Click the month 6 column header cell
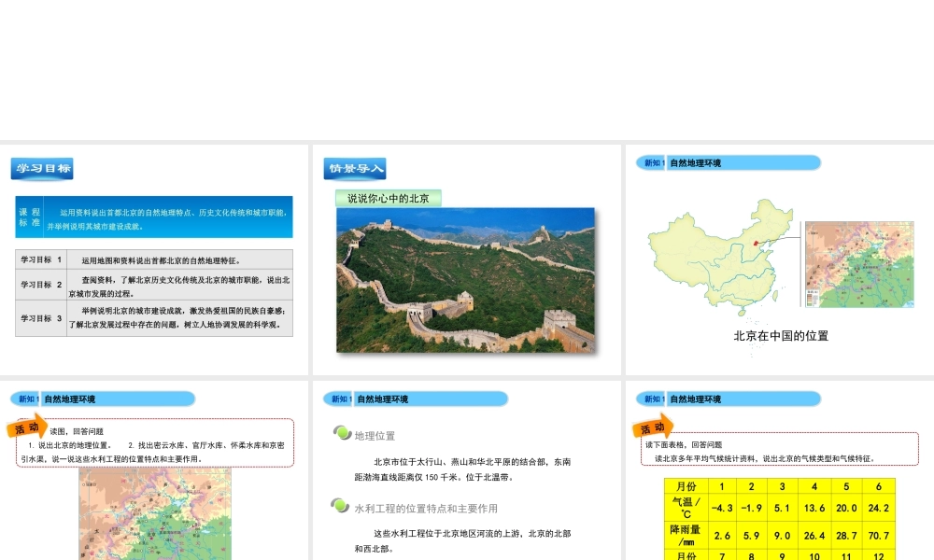The image size is (934, 560). pyautogui.click(x=879, y=486)
